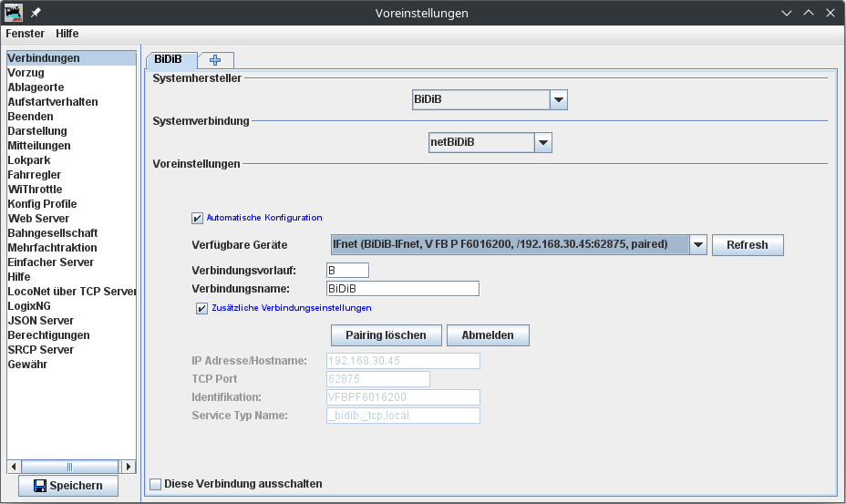Viewport: 846px width, 504px height.
Task: Click the sidebar scroll right arrow
Action: 128,467
